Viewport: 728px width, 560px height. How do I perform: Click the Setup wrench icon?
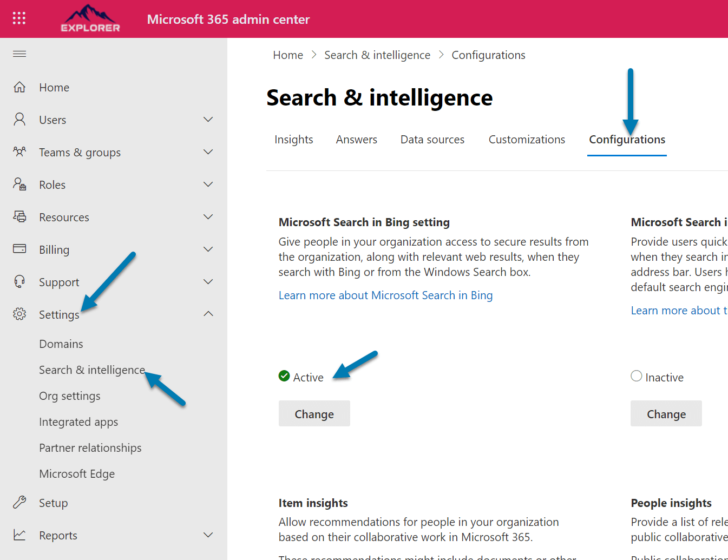[19, 503]
